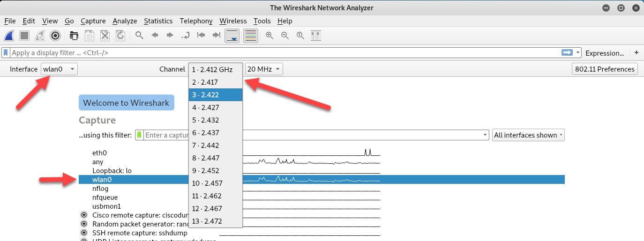Open capture options gear icon
The image size is (644, 241).
pos(55,36)
